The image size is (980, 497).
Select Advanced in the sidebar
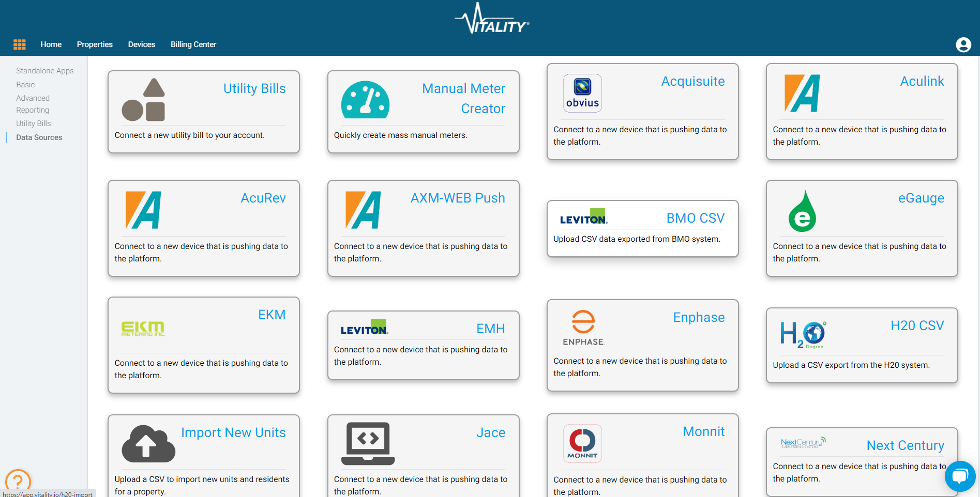33,98
